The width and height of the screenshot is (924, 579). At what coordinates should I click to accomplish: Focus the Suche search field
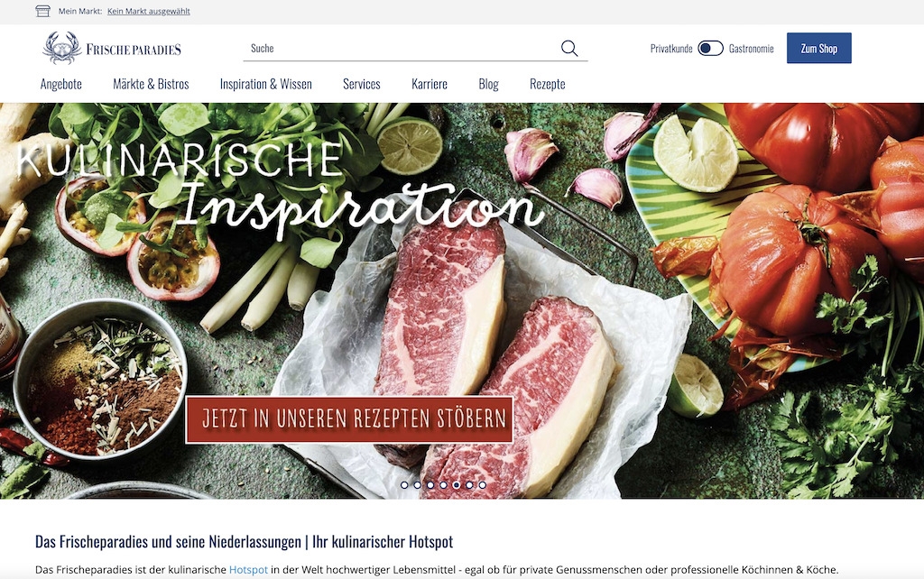[x=401, y=49]
